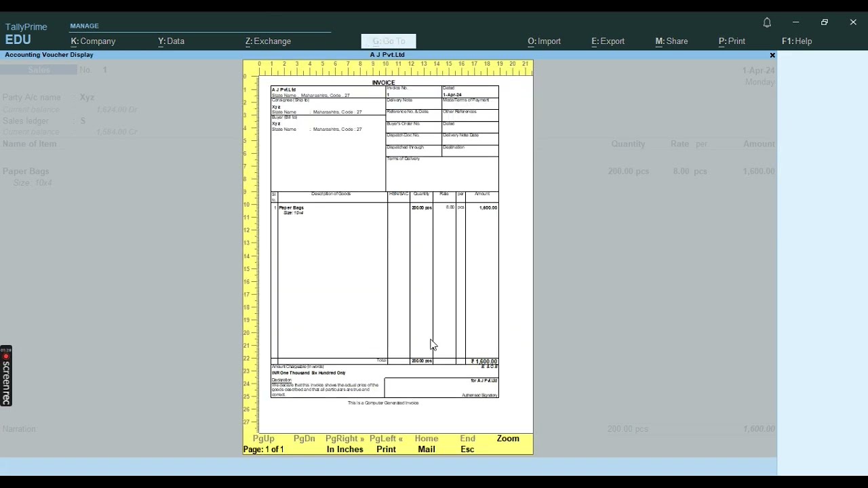
Task: Click the 1-Apr-24 voucher date
Action: 758,70
